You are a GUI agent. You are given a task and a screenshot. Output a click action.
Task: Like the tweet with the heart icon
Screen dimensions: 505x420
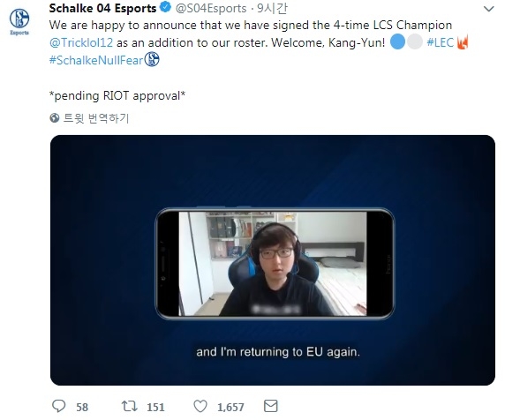point(200,406)
